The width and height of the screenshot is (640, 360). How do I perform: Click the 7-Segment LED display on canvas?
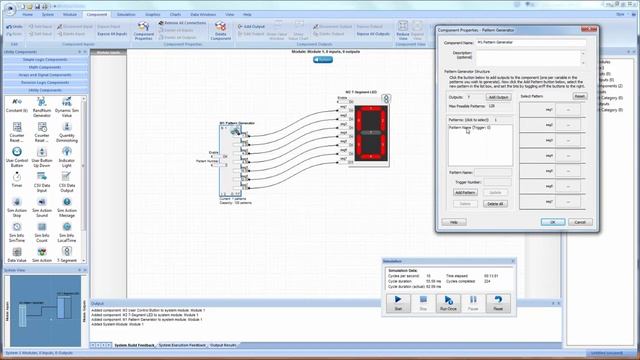(371, 133)
